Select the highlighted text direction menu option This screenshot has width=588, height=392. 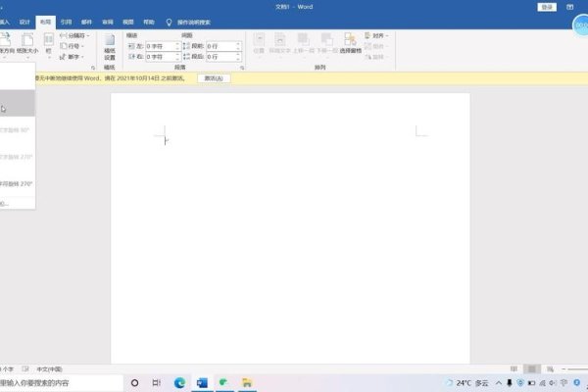coord(18,103)
